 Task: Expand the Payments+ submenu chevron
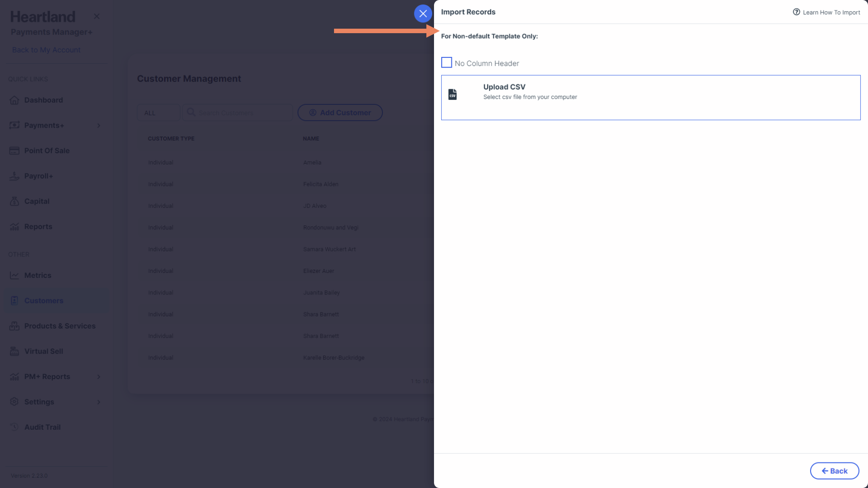point(99,125)
